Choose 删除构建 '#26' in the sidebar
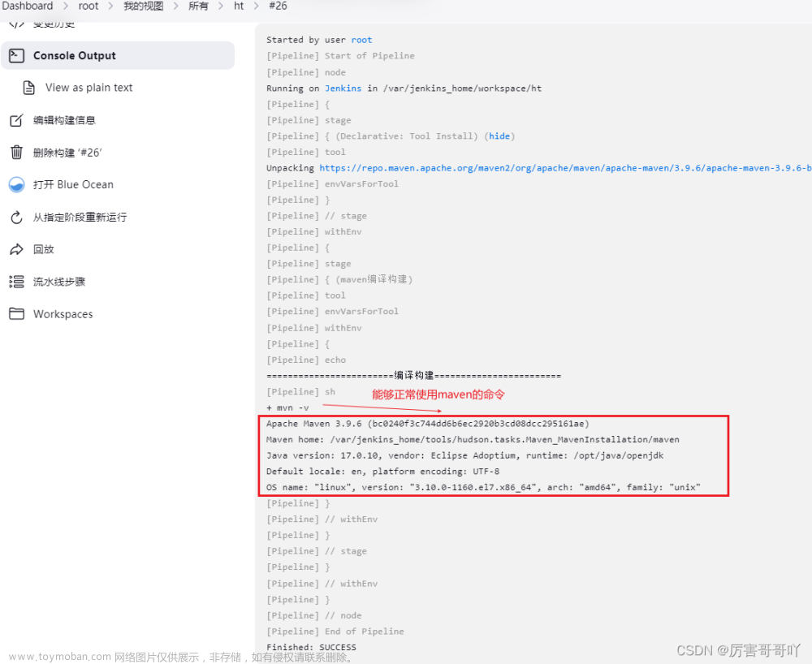The width and height of the screenshot is (812, 664). [67, 153]
